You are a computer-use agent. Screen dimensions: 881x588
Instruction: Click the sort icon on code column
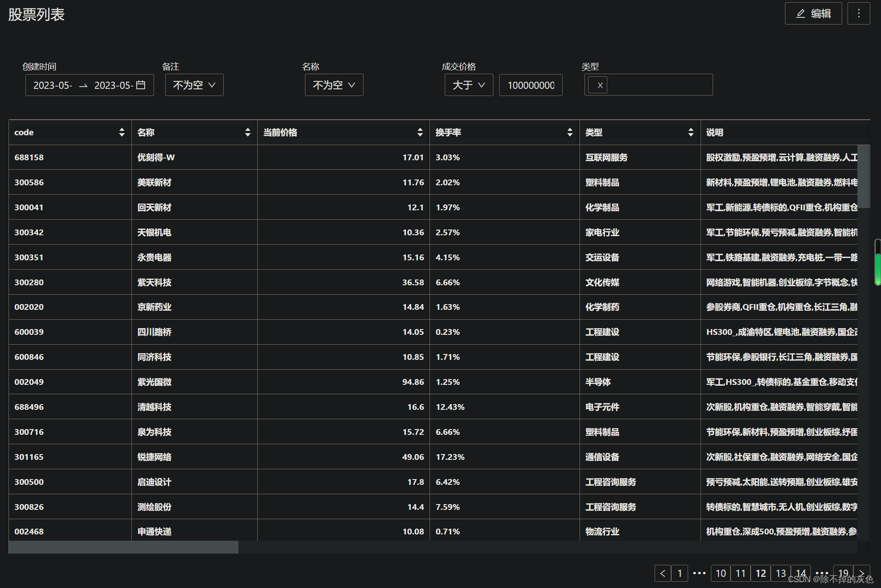point(121,132)
